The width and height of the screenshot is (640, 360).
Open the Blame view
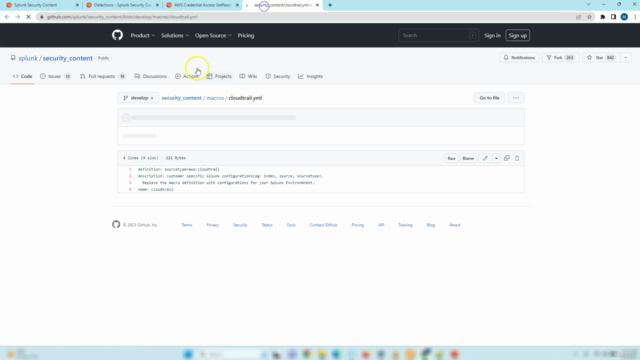468,158
